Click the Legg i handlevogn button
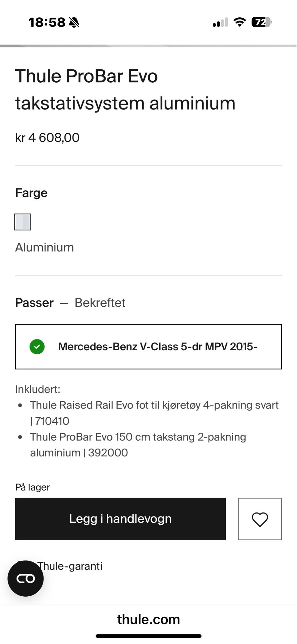Viewport: 297px width, 644px height. click(x=120, y=519)
